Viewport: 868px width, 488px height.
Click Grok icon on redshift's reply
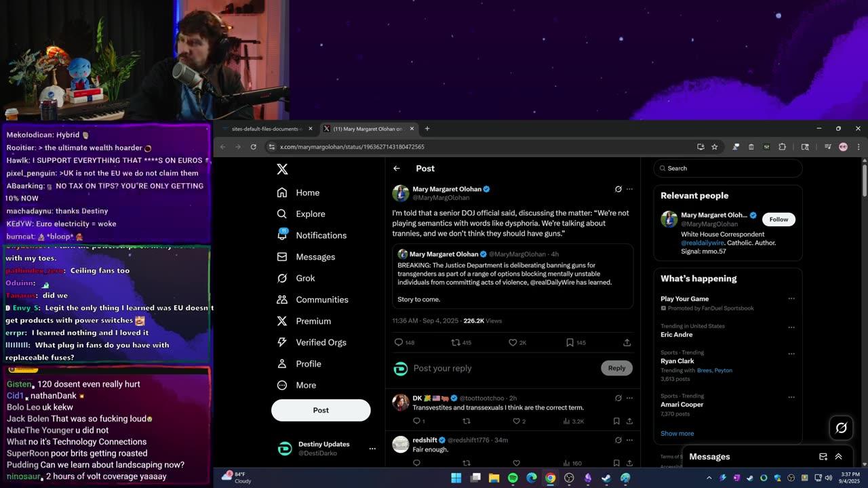pos(618,440)
